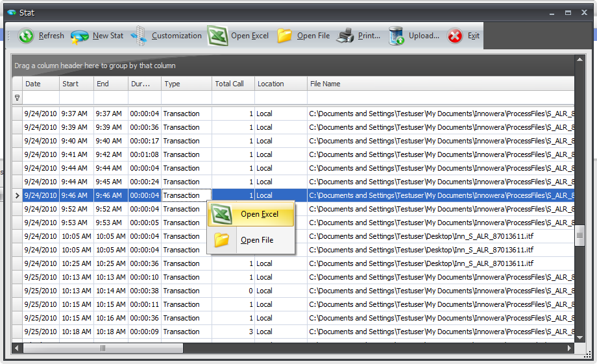Image resolution: width=597 pixels, height=364 pixels.
Task: Click the Upload icon in the toolbar
Action: (396, 36)
